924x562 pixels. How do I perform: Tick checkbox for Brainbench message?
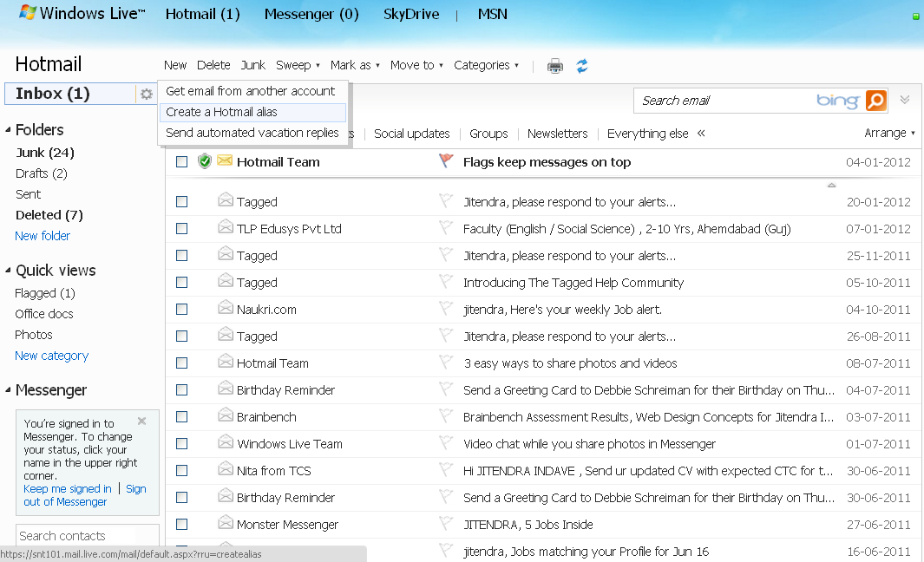pyautogui.click(x=181, y=417)
